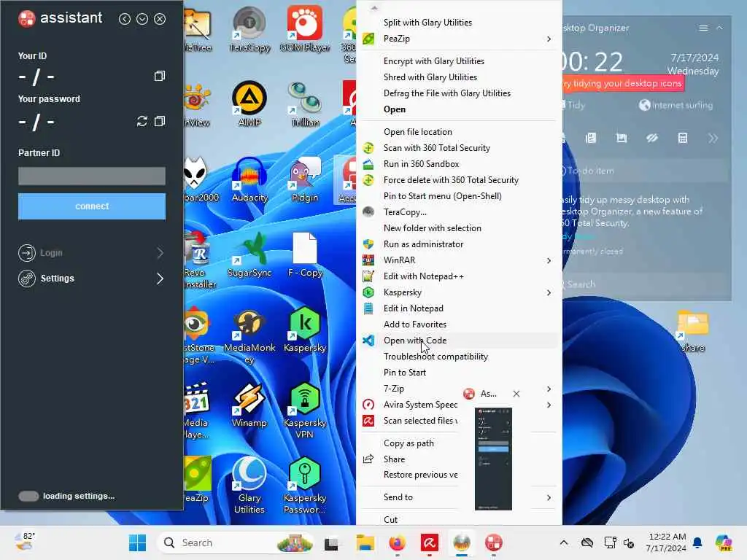The height and width of the screenshot is (560, 747).
Task: Copy the password in the assistant panel
Action: click(160, 122)
